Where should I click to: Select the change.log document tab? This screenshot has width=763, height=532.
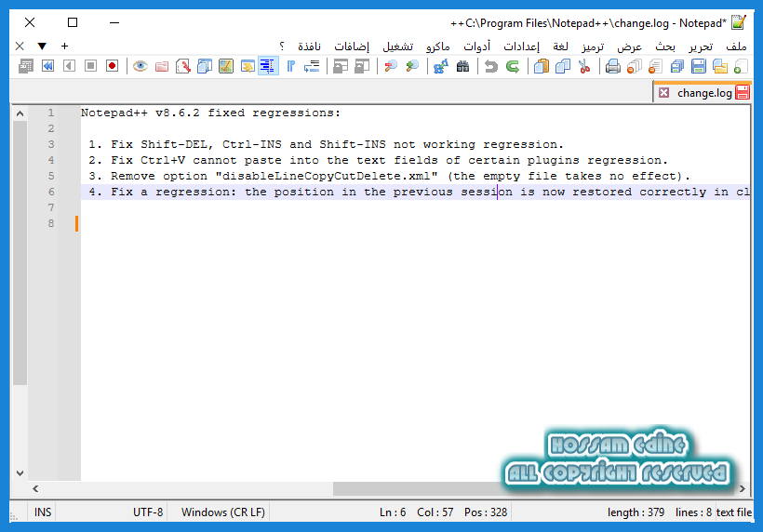pos(704,92)
